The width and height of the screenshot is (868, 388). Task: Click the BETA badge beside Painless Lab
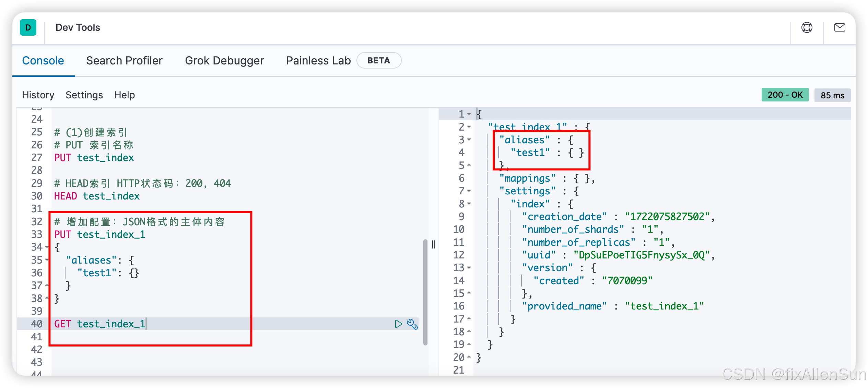click(x=378, y=61)
